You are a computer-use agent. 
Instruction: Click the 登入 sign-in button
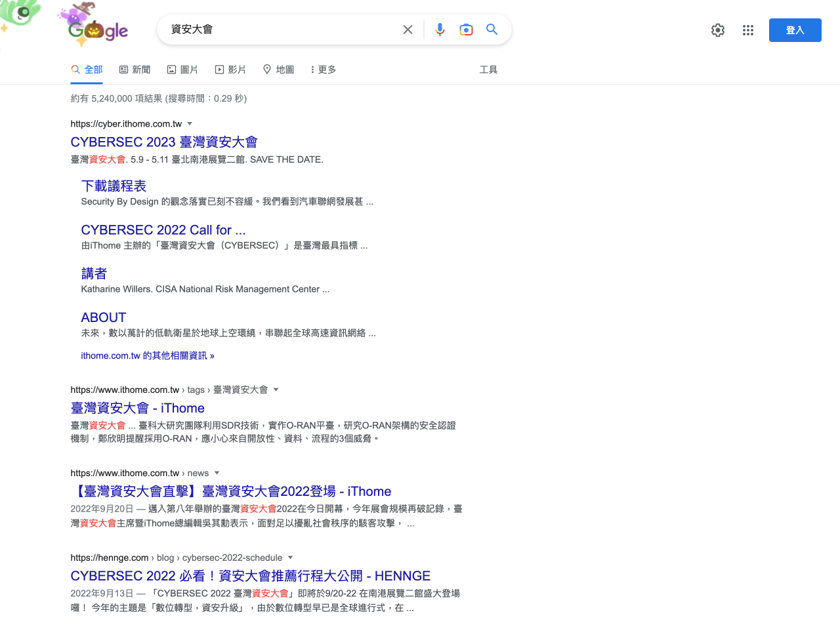795,30
